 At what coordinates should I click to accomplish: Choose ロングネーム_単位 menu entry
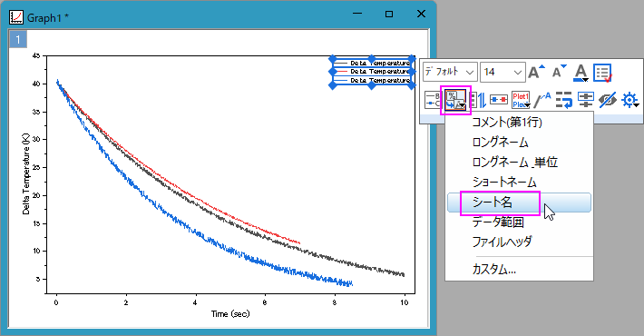[515, 162]
